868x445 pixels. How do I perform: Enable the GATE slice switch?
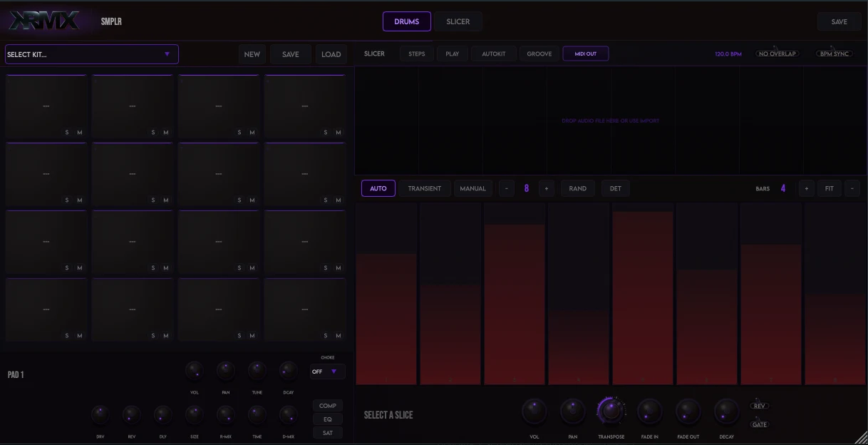[x=759, y=424]
